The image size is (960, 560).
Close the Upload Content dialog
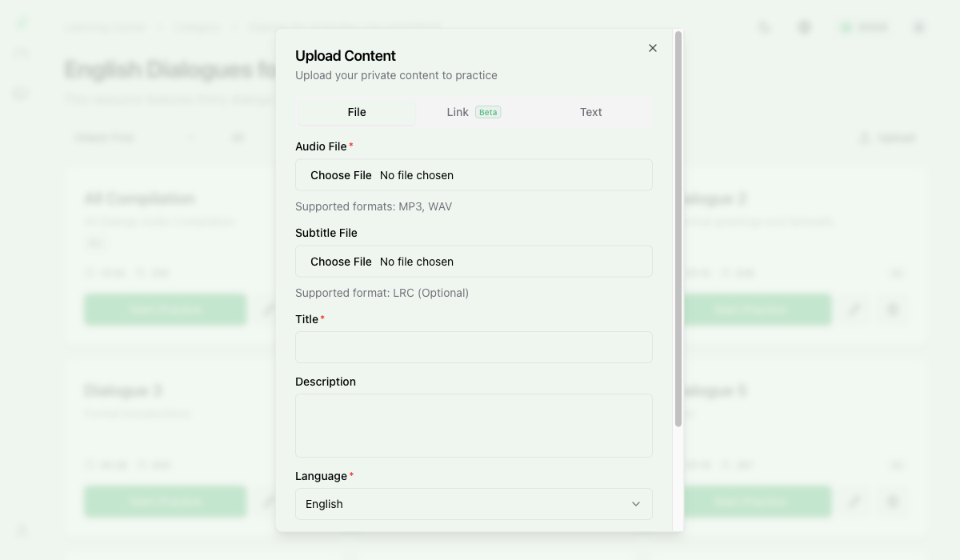click(653, 48)
